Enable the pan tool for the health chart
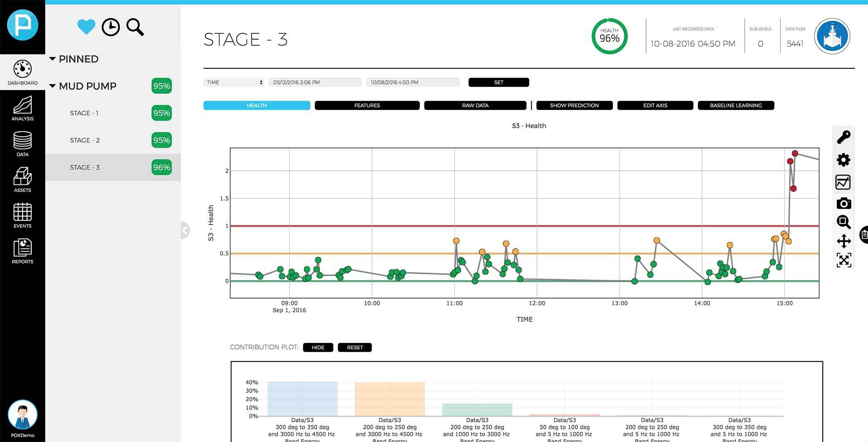This screenshot has width=868, height=442. 844,241
